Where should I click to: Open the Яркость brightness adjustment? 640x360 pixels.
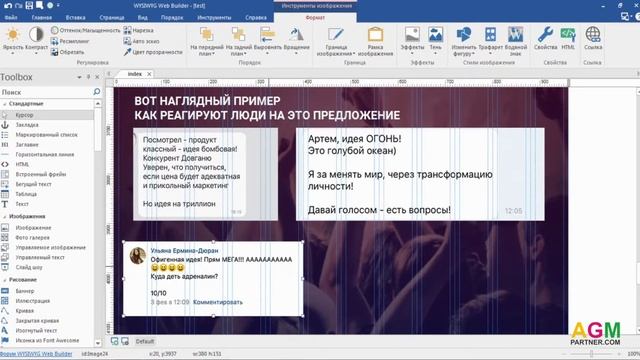[x=13, y=41]
